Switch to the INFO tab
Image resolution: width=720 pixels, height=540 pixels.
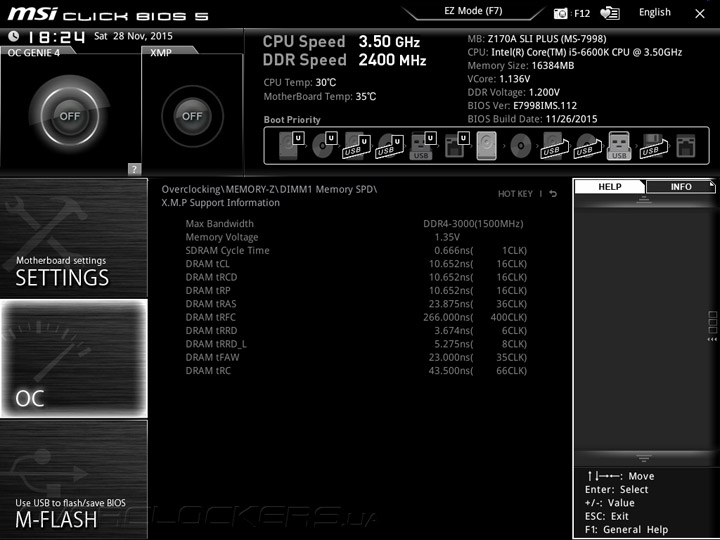click(681, 186)
